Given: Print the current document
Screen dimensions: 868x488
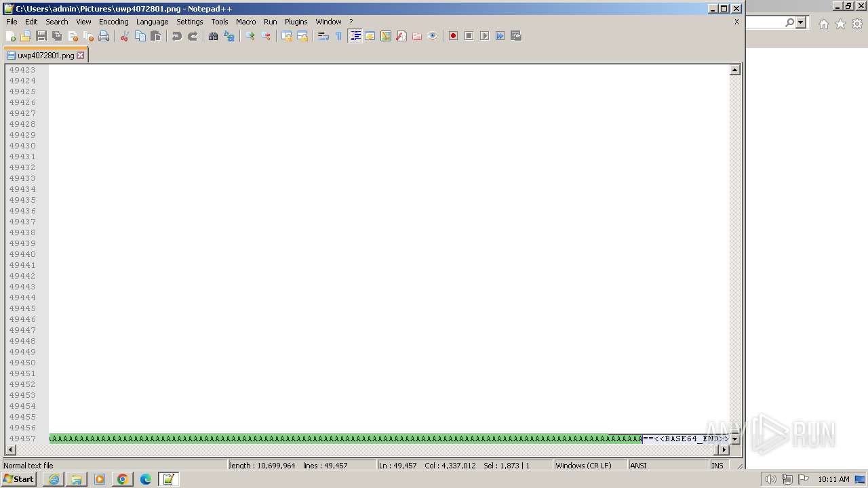Looking at the screenshot, I should 104,36.
